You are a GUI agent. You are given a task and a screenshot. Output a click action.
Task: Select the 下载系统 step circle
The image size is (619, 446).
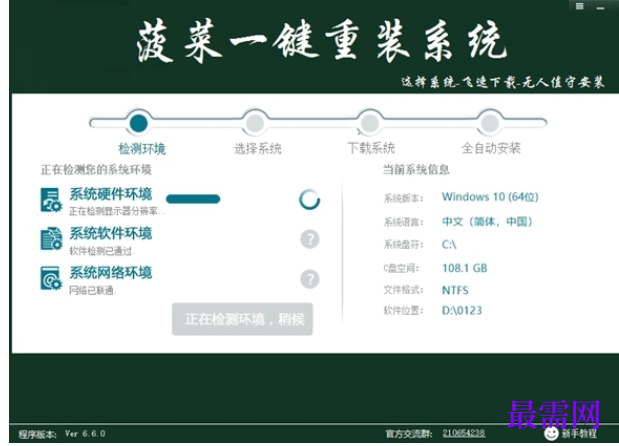370,123
